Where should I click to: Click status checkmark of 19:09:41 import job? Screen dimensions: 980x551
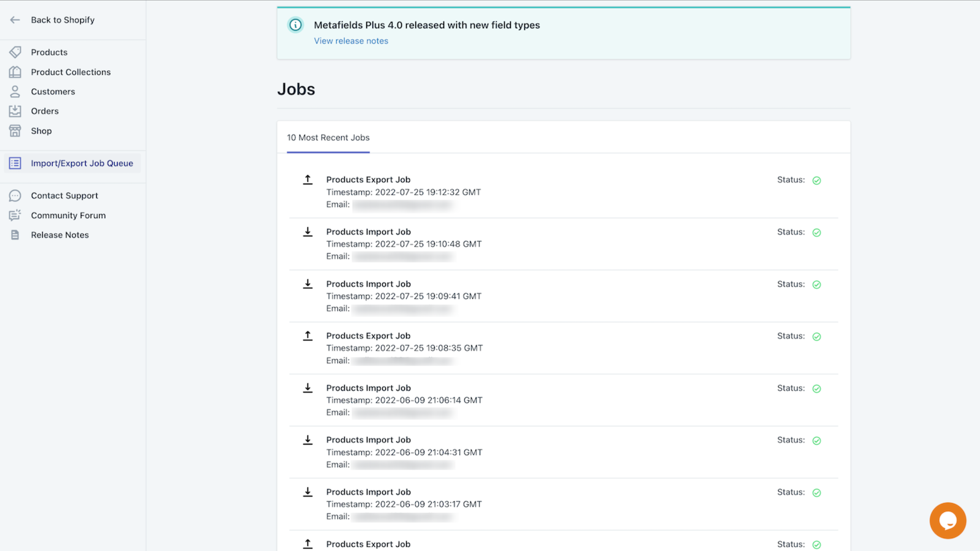(816, 285)
